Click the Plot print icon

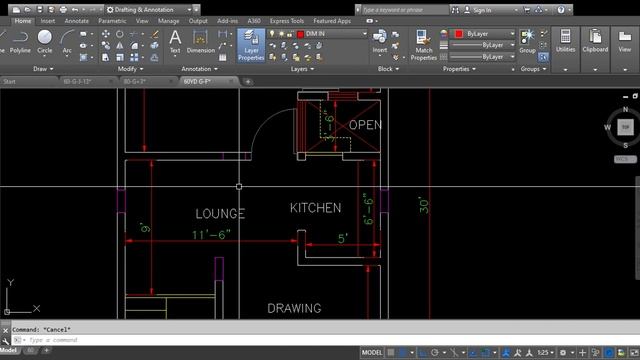point(63,9)
